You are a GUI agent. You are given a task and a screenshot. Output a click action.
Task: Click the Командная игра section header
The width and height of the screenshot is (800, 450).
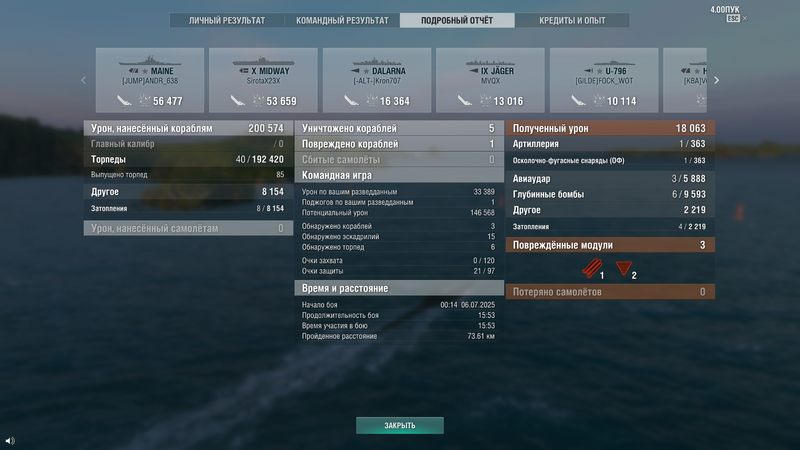[x=399, y=175]
